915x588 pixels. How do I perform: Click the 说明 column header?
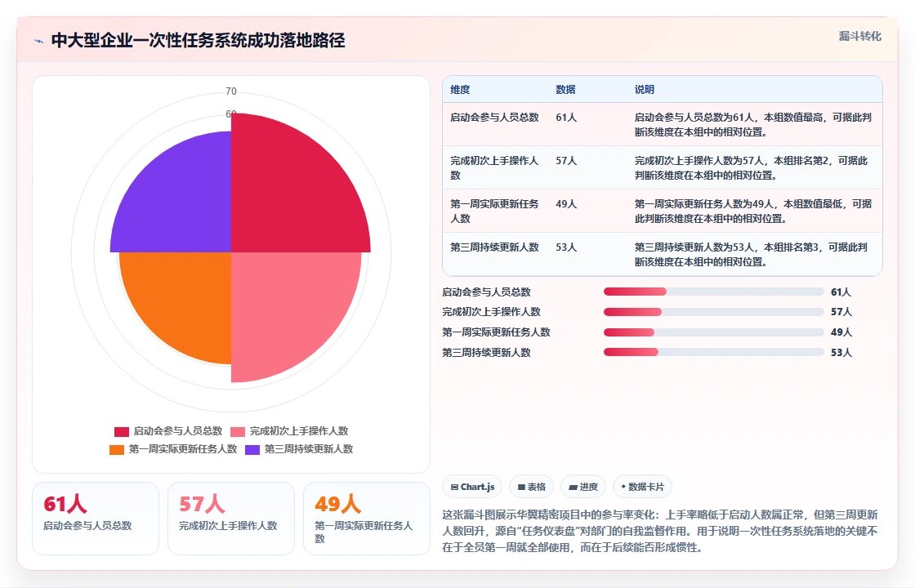645,90
